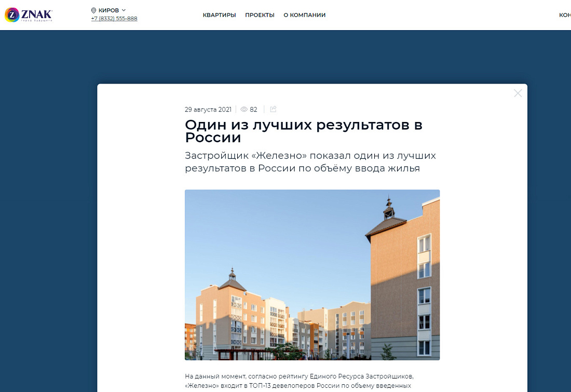The image size is (571, 392).
Task: Click the date 29 августа 2021
Action: (x=208, y=110)
